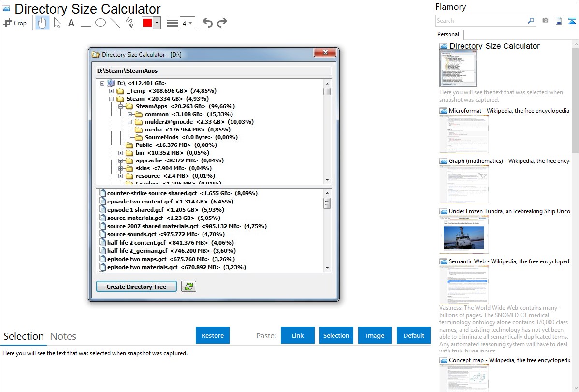Open the Microformat Wikipedia snapshot thumbnail
The height and width of the screenshot is (392, 579).
coord(464,134)
